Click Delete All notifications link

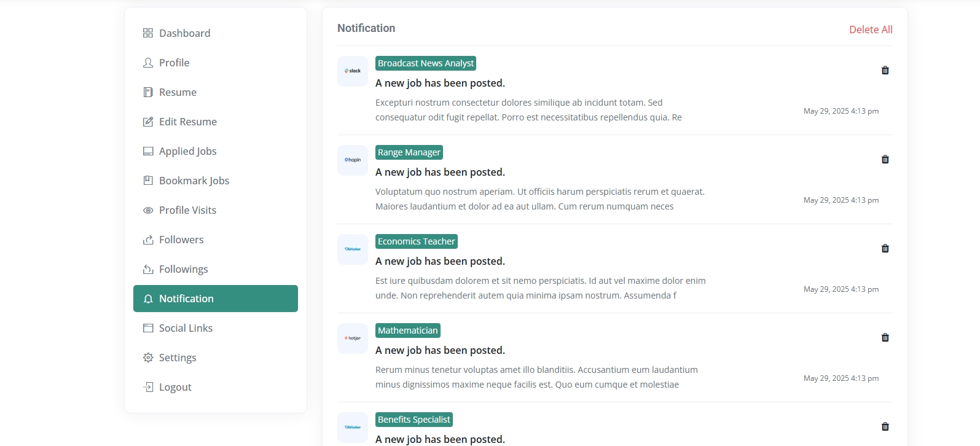871,29
